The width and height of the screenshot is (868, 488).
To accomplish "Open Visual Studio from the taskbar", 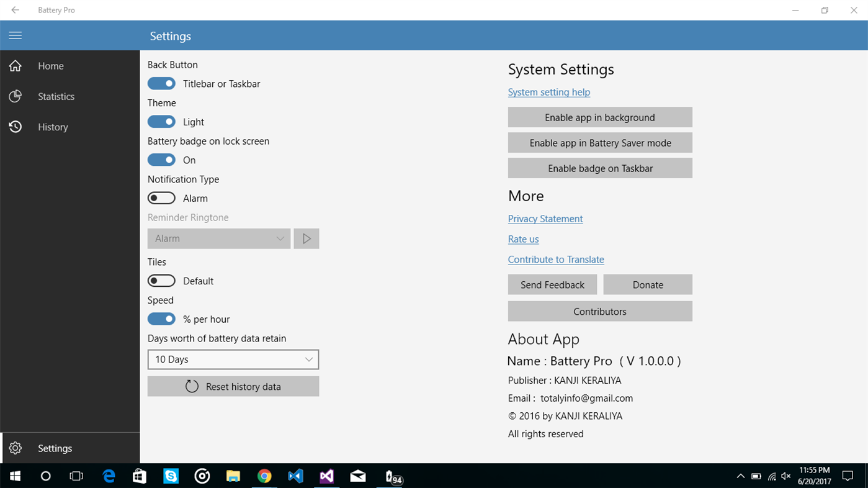I will coord(326,476).
